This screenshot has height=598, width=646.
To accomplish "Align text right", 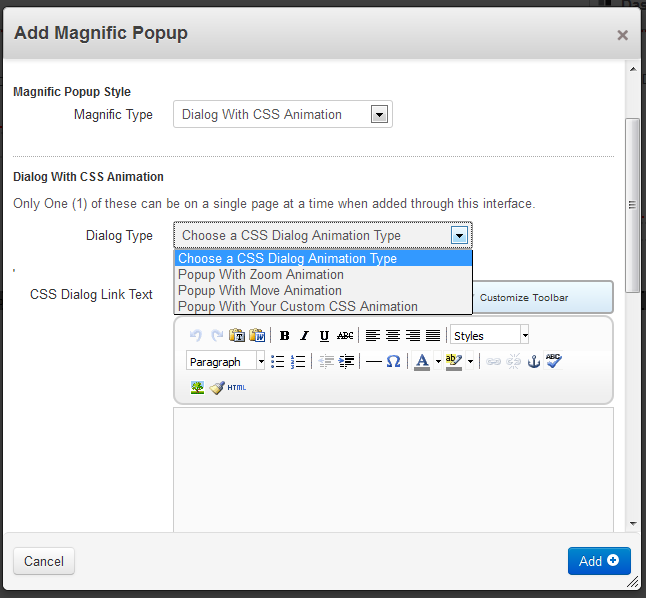I will click(x=413, y=336).
